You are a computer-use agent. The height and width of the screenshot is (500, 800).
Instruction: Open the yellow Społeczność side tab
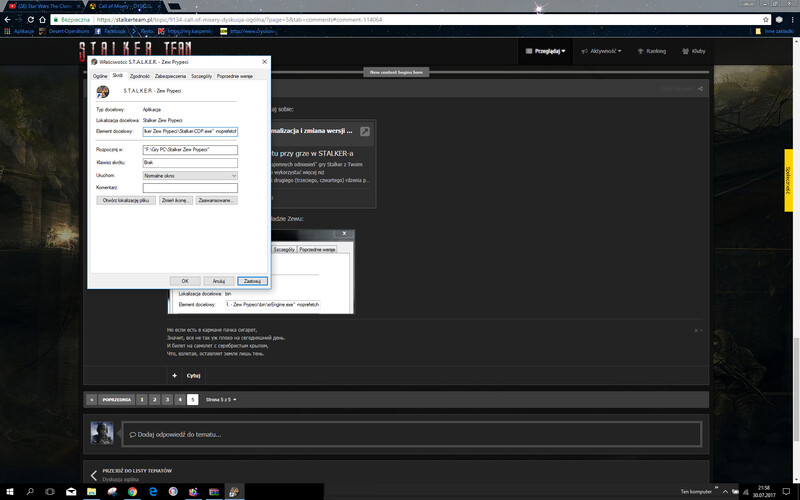click(x=788, y=180)
